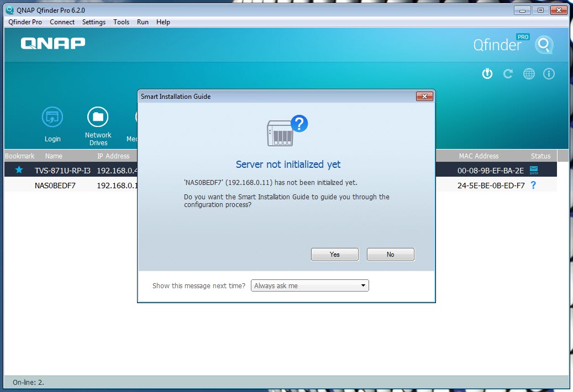
Task: Click MAC address 00-08-9B-EF-BA-2E
Action: tap(491, 171)
